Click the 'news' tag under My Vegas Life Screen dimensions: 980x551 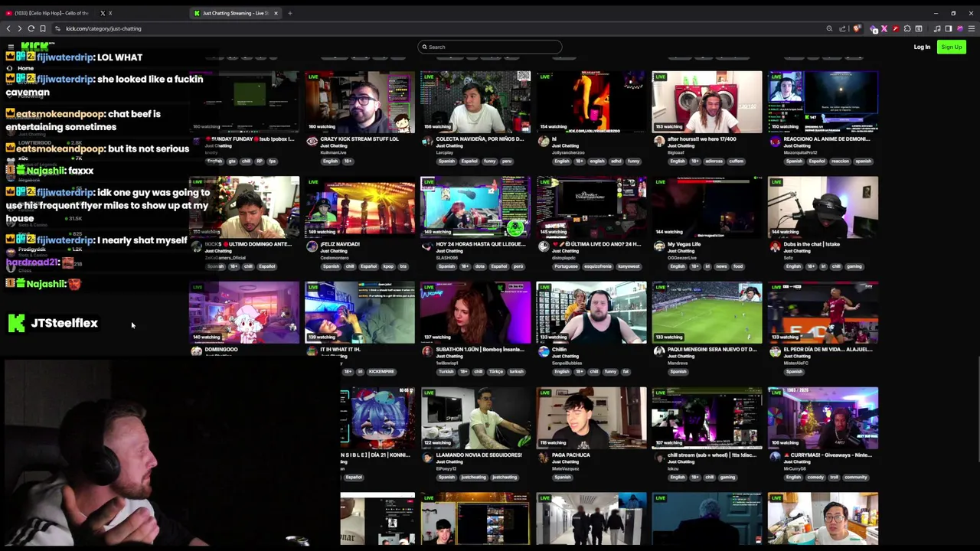coord(721,266)
